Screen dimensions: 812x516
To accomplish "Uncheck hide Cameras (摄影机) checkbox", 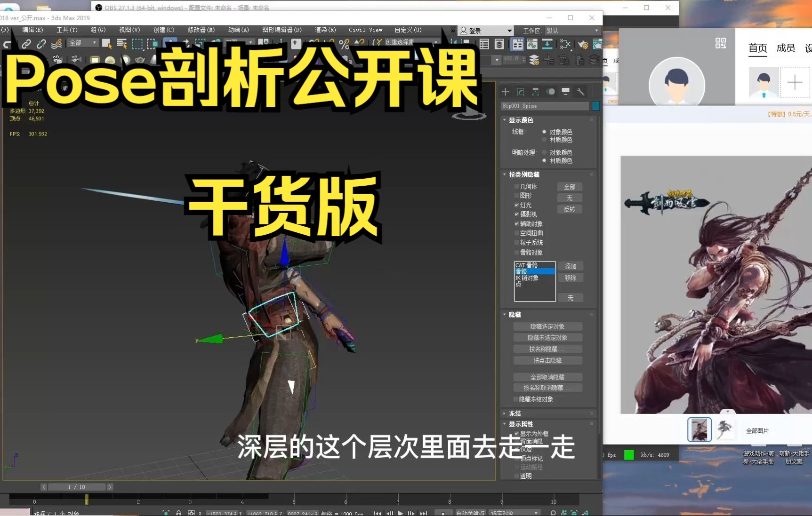I will (516, 214).
